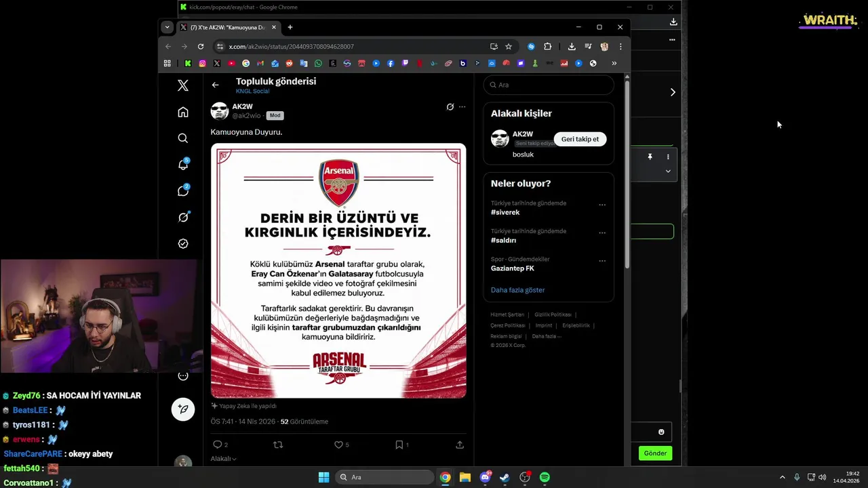Open the three-dot menu on AK2W's post

(462, 107)
